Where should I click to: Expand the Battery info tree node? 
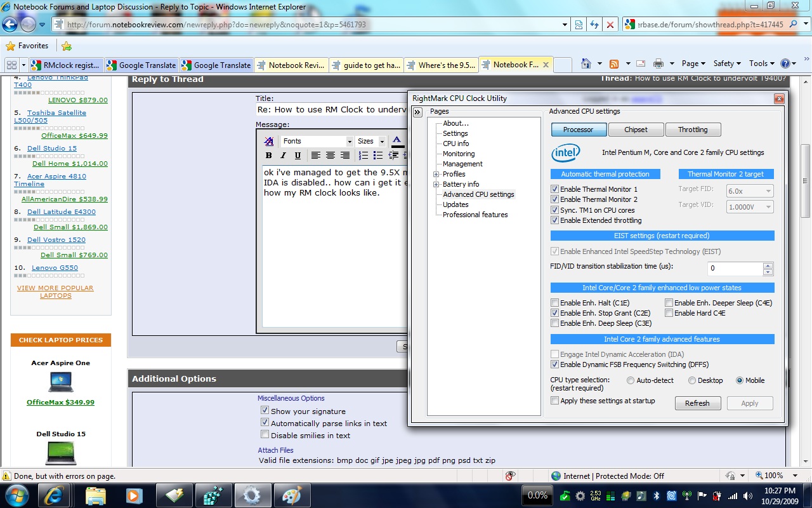click(436, 184)
